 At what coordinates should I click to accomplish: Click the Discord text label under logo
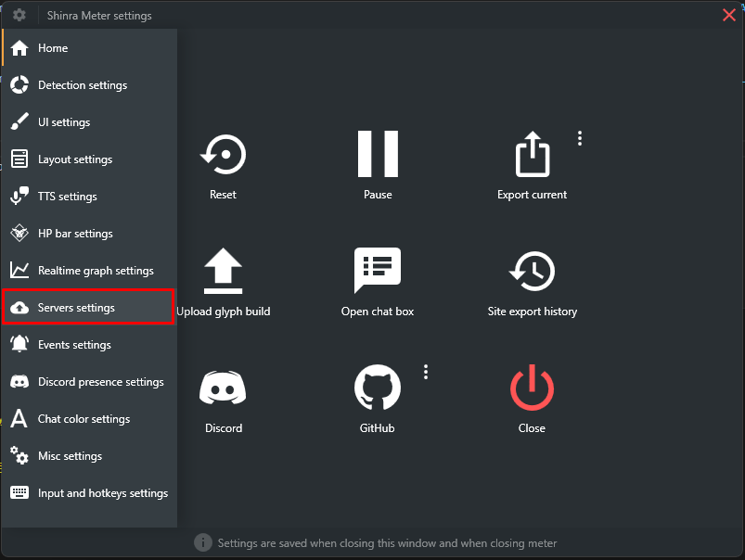(224, 428)
